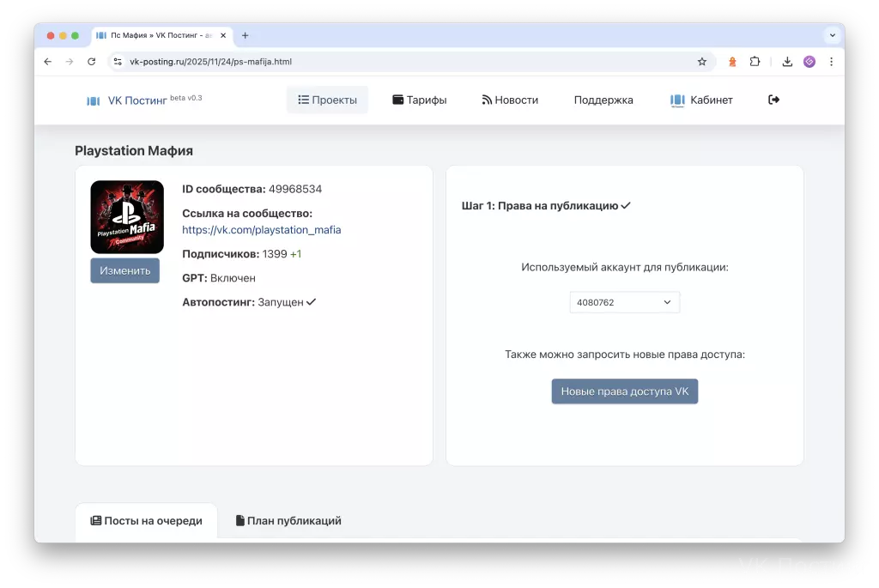Click Шаг 1: Права на публикацию heading
Image resolution: width=879 pixels, height=588 pixels.
pyautogui.click(x=546, y=206)
